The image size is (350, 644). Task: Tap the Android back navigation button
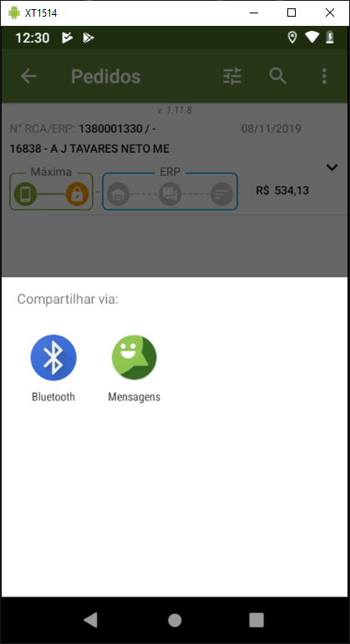90,620
